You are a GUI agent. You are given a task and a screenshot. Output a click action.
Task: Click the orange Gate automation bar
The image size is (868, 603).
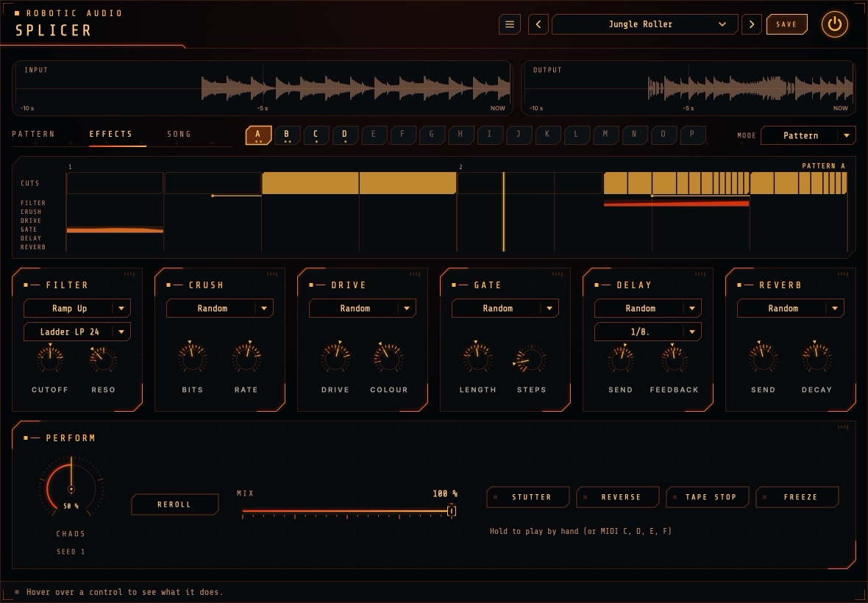coord(115,230)
